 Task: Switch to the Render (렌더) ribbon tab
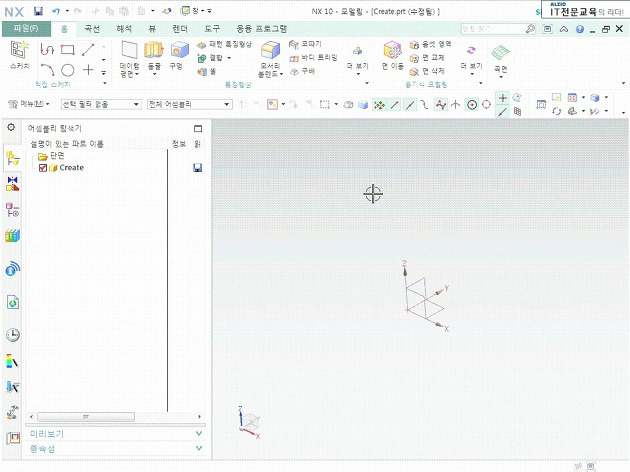[x=180, y=29]
